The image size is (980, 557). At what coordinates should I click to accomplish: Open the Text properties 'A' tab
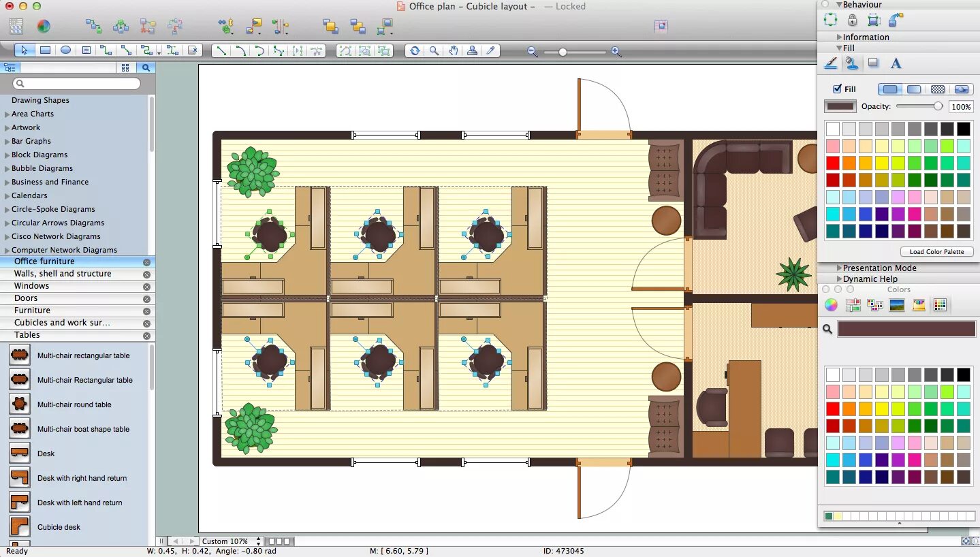coord(896,63)
